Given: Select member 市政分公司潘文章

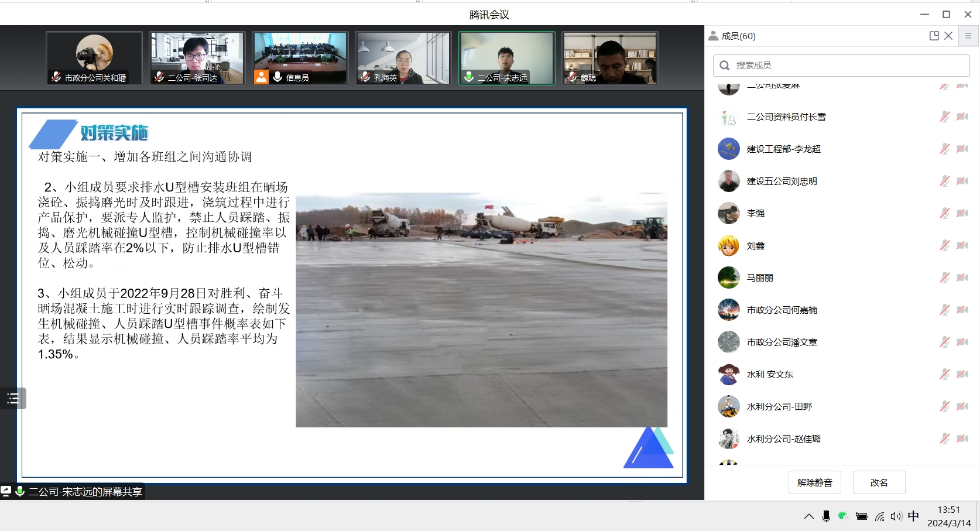Looking at the screenshot, I should (x=841, y=342).
